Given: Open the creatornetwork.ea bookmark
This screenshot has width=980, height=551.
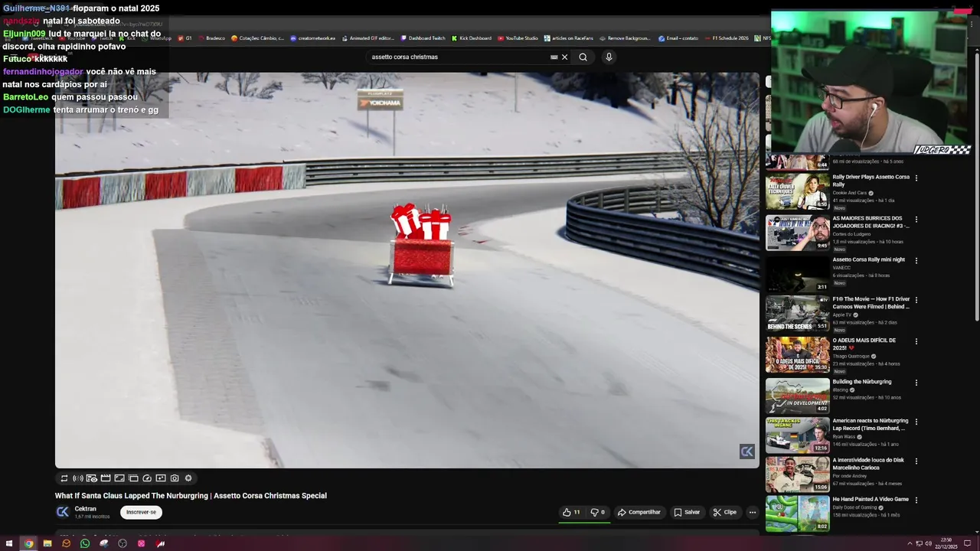Looking at the screenshot, I should 312,38.
